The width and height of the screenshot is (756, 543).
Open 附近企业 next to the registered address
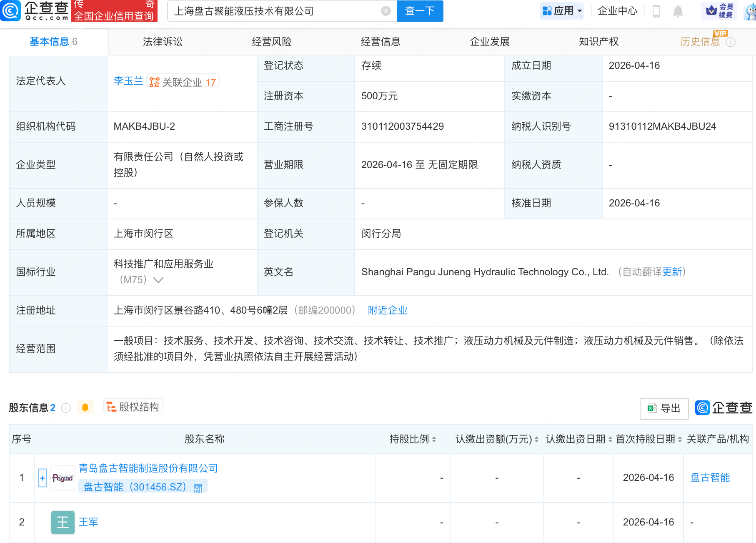pyautogui.click(x=387, y=310)
